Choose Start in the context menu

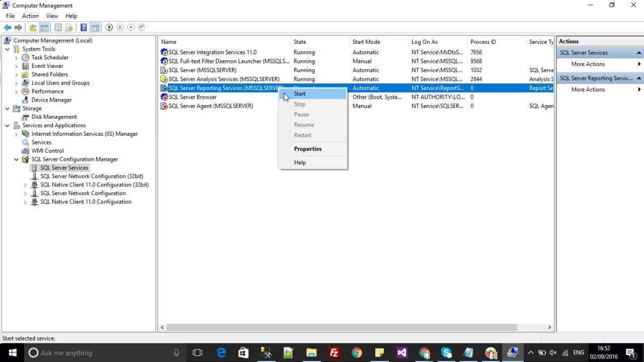tap(312, 94)
